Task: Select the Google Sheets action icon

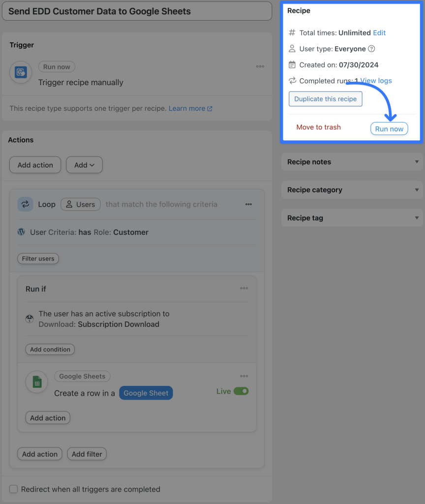Action: pyautogui.click(x=36, y=382)
